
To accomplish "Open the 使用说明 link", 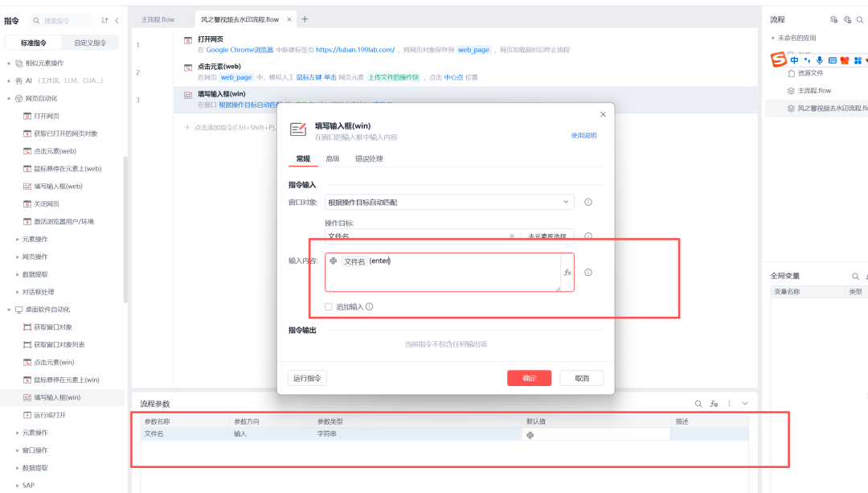I will [x=583, y=135].
